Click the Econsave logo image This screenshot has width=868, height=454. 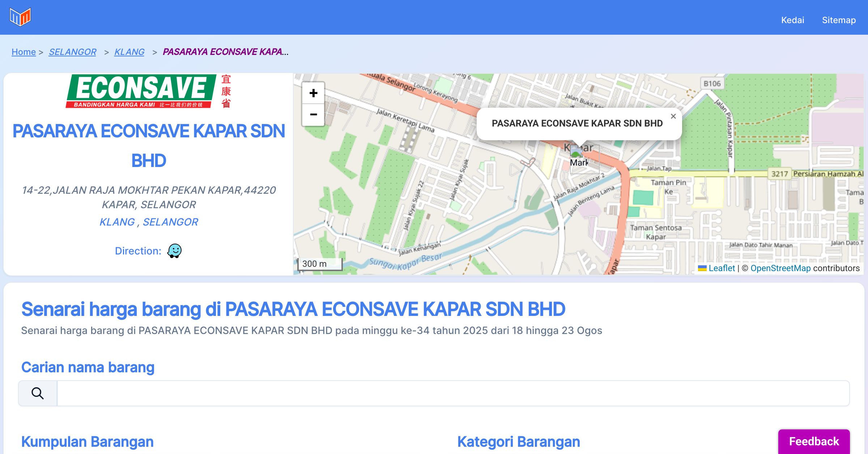click(148, 91)
